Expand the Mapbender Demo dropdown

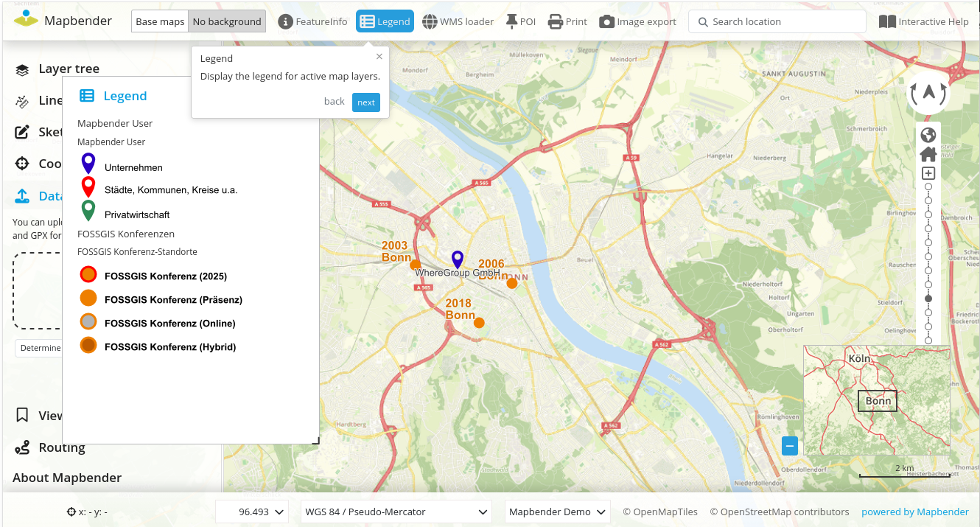click(557, 512)
